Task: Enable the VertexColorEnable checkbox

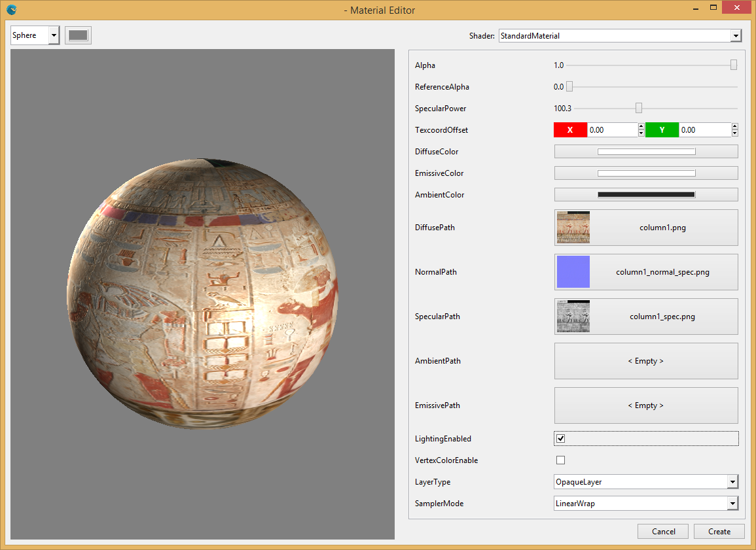Action: (561, 460)
